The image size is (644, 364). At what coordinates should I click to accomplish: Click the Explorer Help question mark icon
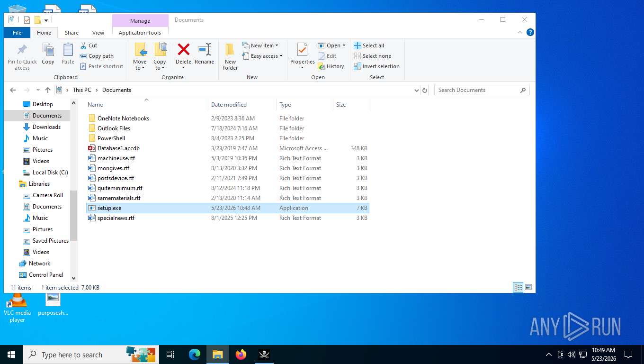click(530, 32)
